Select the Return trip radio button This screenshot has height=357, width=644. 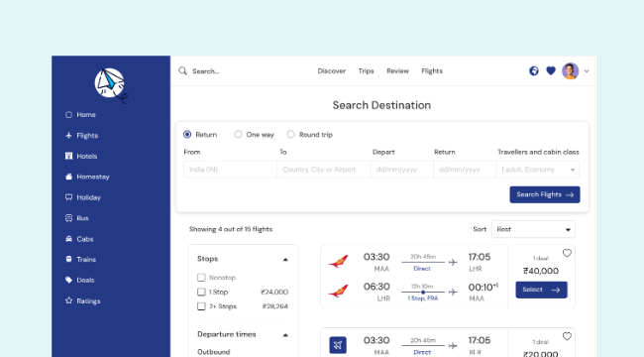(x=187, y=135)
